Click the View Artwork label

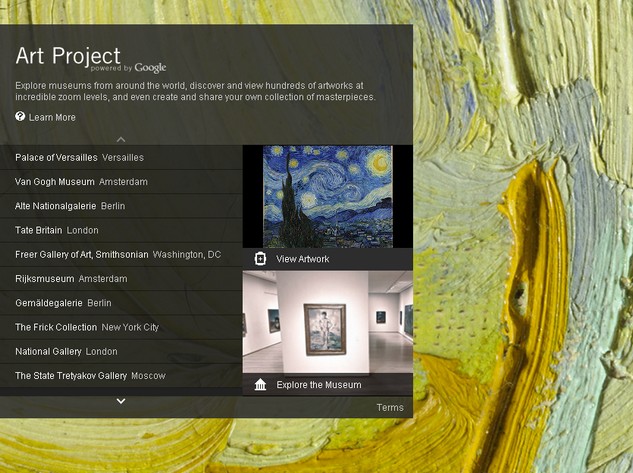coord(303,259)
